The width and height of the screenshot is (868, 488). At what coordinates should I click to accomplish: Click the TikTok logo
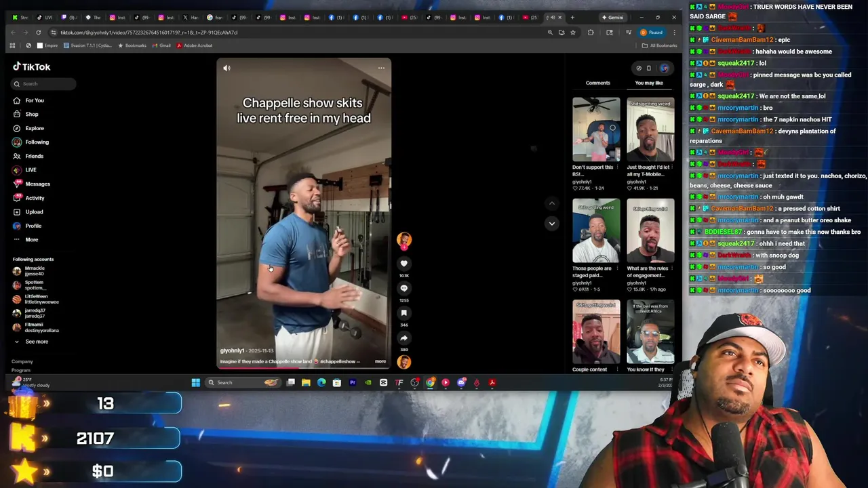(32, 66)
